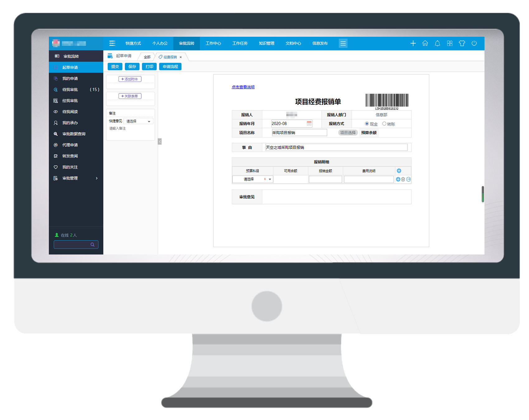Click the plus icon in 报销明细 header
529x420 pixels.
399,171
